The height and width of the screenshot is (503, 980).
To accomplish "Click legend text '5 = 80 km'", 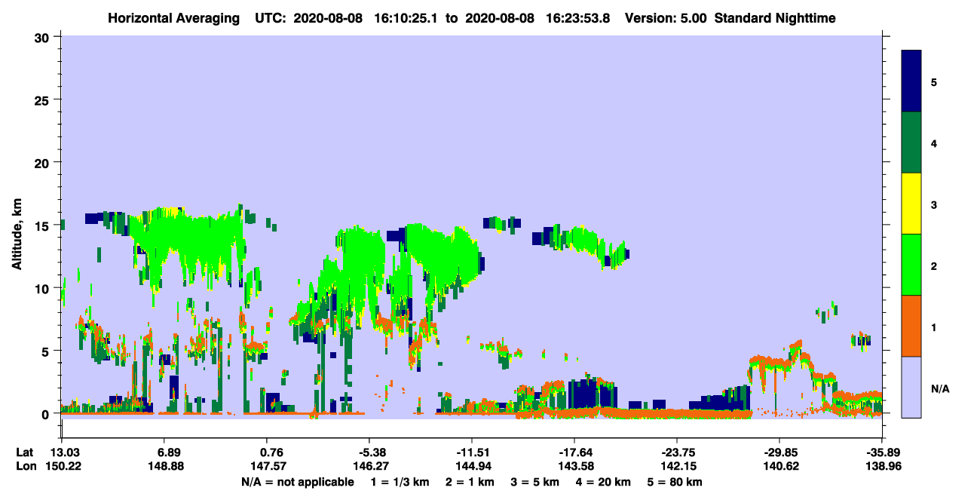I will pos(675,482).
